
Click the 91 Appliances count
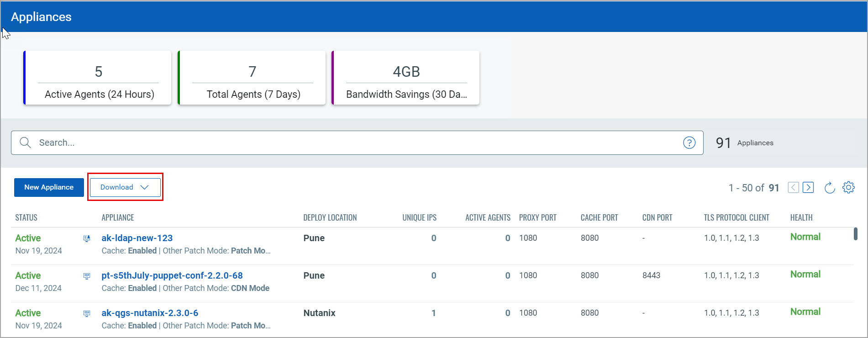pos(745,143)
